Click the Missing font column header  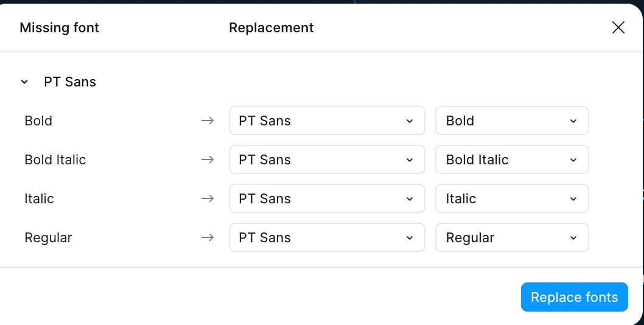point(59,27)
